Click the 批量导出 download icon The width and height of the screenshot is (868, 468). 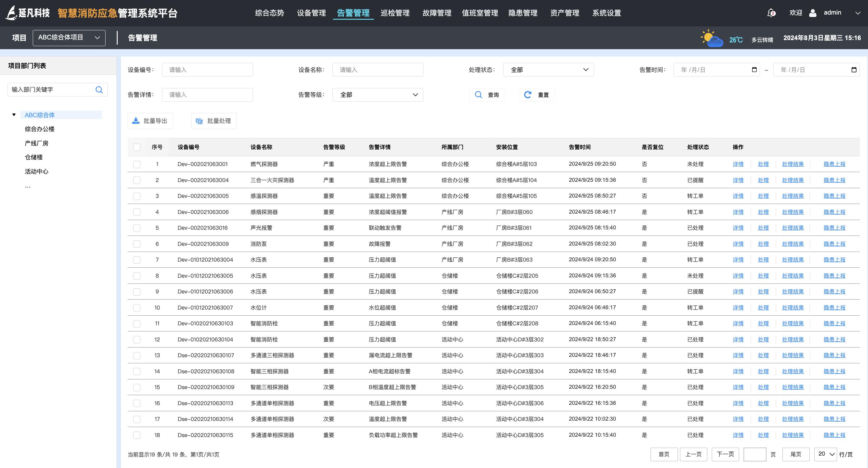pyautogui.click(x=136, y=120)
